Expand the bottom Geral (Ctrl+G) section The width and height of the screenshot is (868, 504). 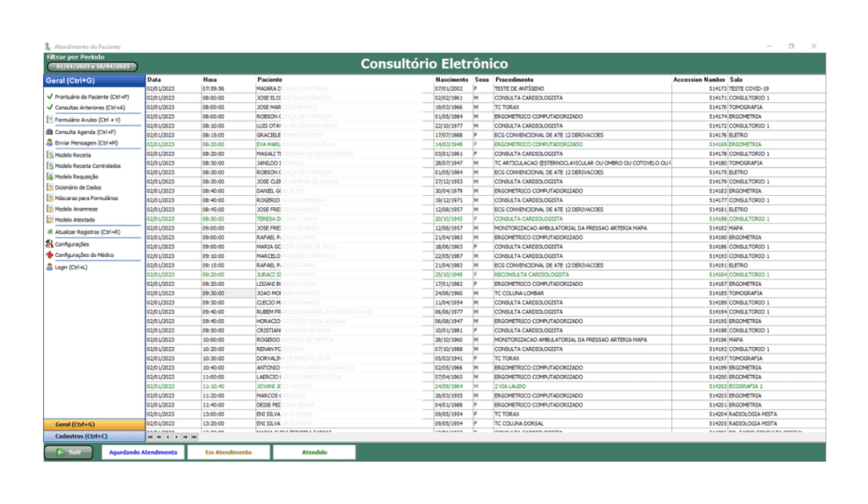coord(94,424)
